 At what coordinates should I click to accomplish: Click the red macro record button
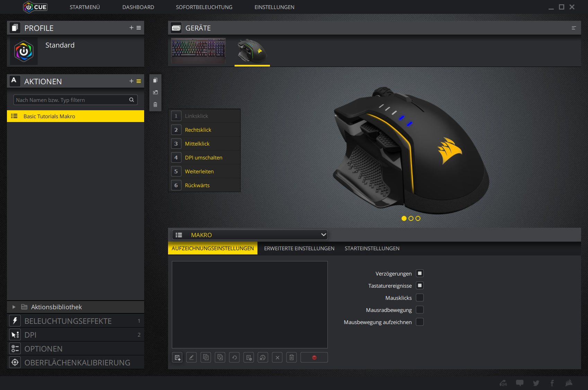[314, 357]
